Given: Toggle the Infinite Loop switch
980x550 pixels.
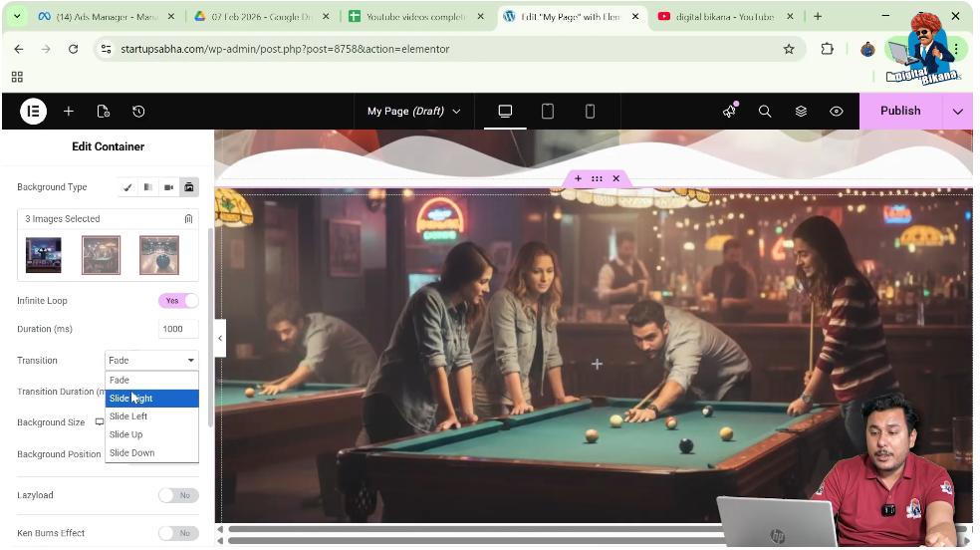Looking at the screenshot, I should click(x=178, y=301).
